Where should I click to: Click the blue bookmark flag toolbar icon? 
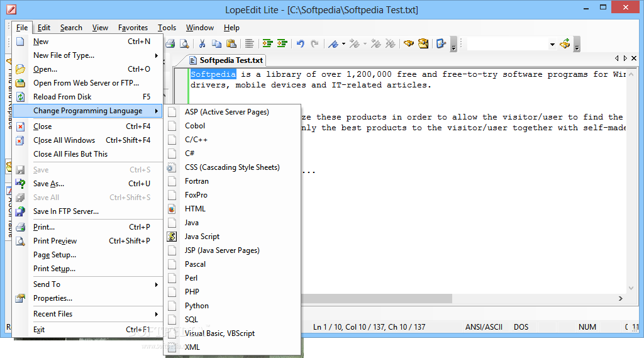pos(333,43)
